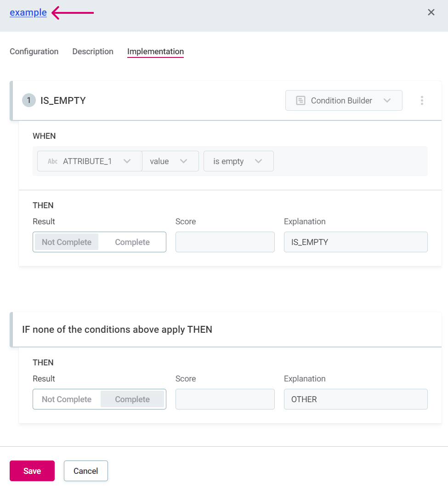Image resolution: width=448 pixels, height=489 pixels.
Task: Click the Cancel button
Action: point(86,471)
